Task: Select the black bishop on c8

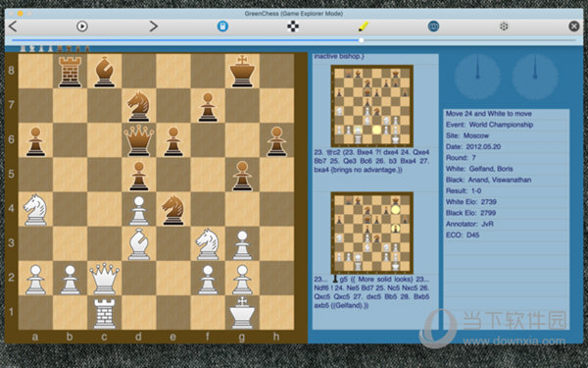Action: pyautogui.click(x=105, y=72)
